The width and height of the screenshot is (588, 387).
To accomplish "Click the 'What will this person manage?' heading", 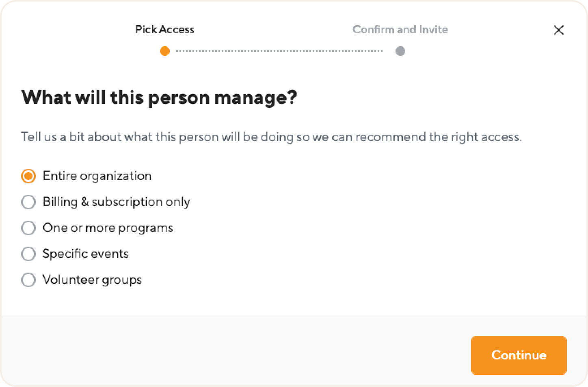I will (x=159, y=98).
